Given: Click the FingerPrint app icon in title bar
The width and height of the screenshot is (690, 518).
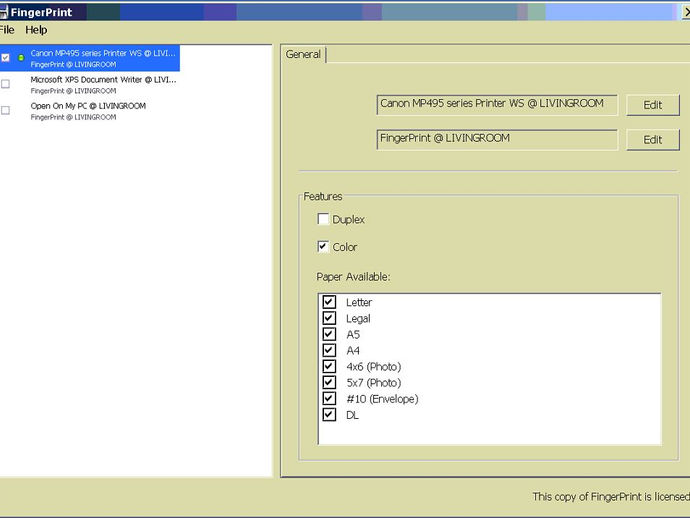Looking at the screenshot, I should (4, 12).
